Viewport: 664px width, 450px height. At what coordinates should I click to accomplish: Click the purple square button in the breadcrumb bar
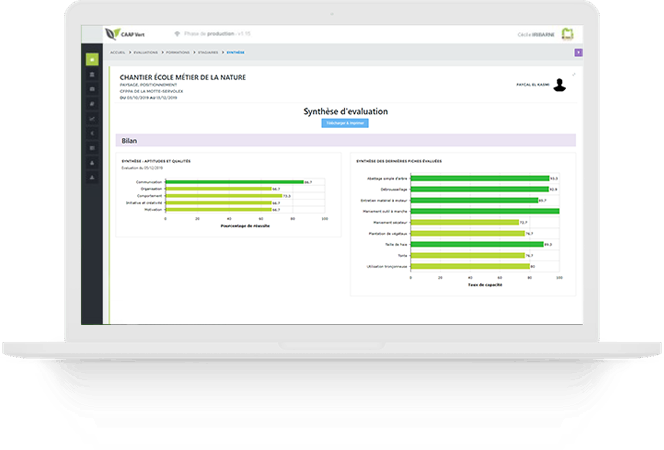tap(578, 52)
